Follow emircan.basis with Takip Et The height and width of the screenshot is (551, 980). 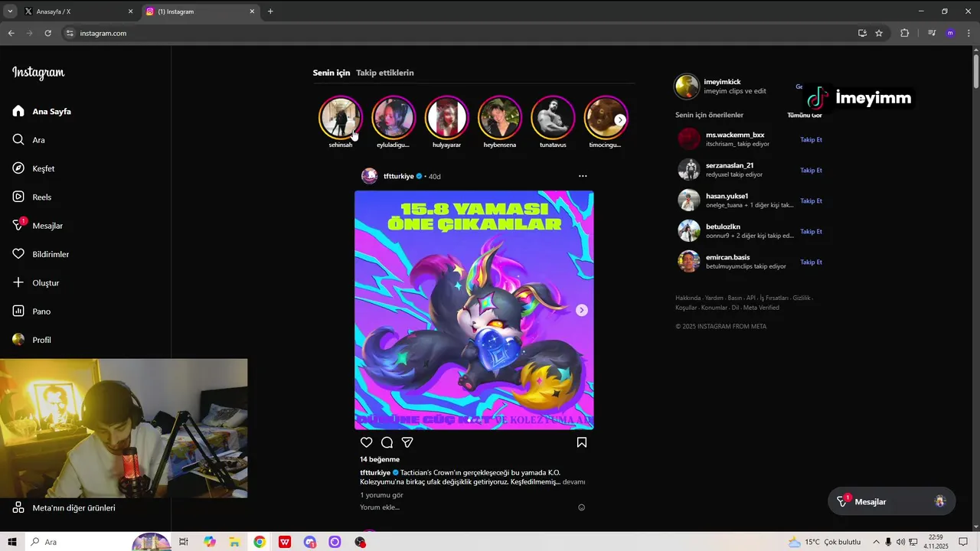(x=811, y=262)
